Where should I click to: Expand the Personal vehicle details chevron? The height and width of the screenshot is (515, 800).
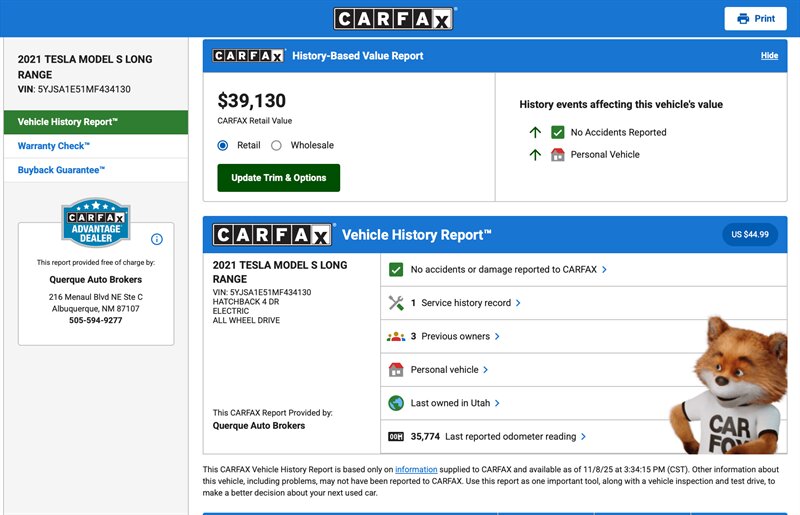coord(486,370)
